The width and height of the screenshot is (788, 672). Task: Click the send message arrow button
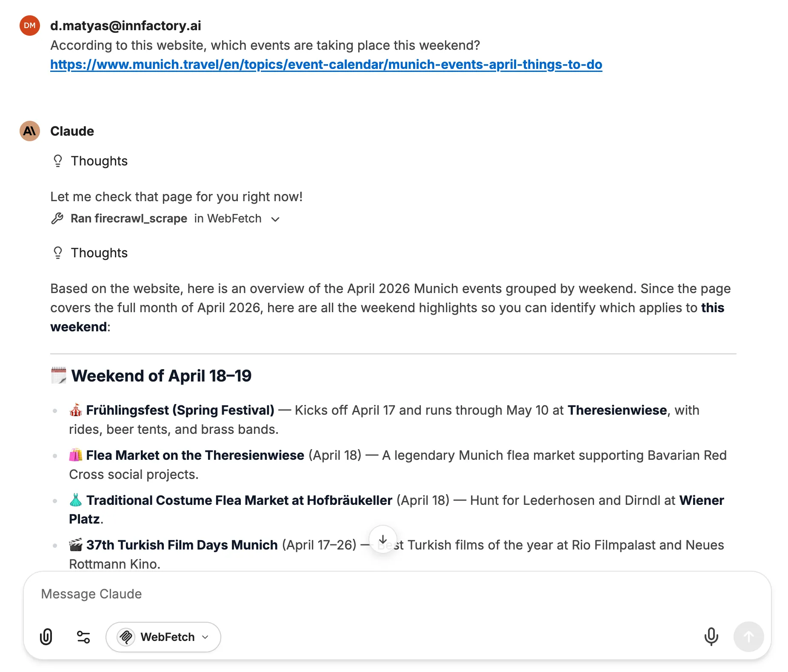pos(748,637)
